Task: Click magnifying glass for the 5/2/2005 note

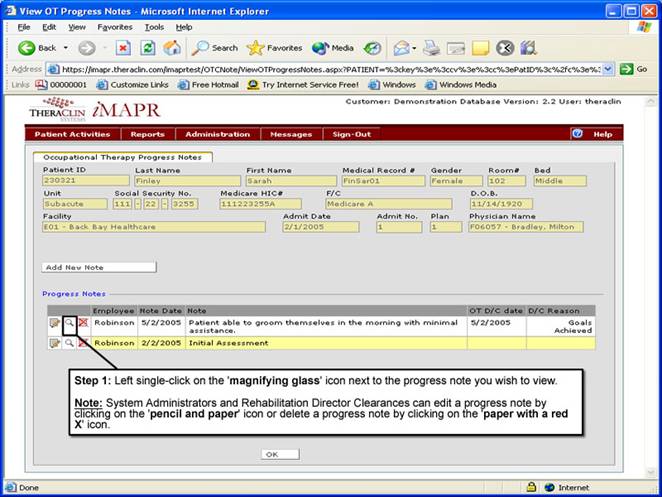Action: tap(68, 324)
